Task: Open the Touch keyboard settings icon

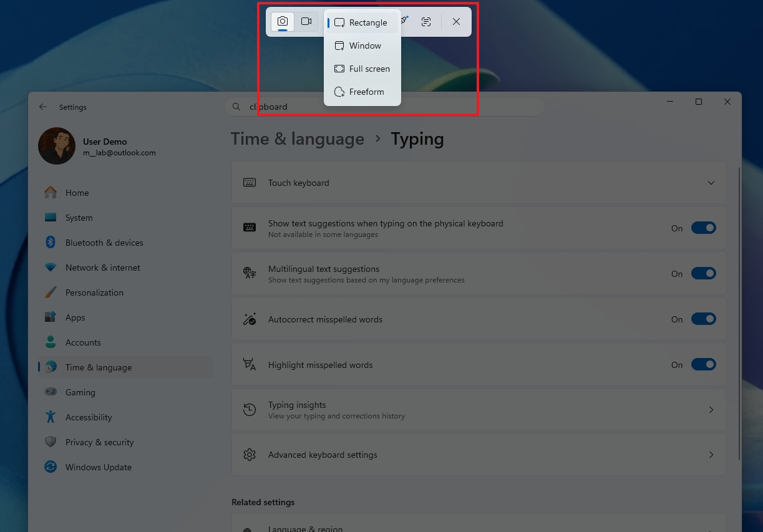Action: coord(250,182)
